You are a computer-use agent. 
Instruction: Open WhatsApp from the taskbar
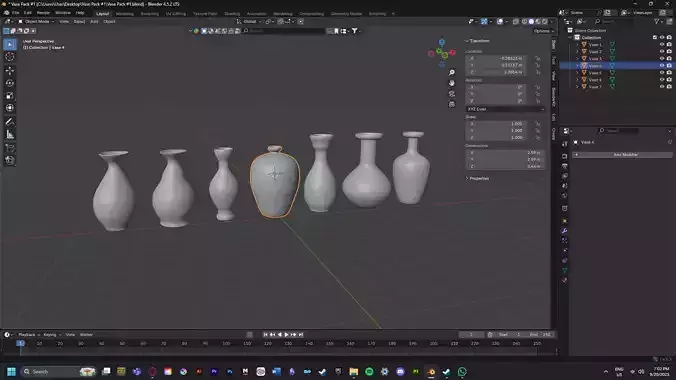point(462,372)
